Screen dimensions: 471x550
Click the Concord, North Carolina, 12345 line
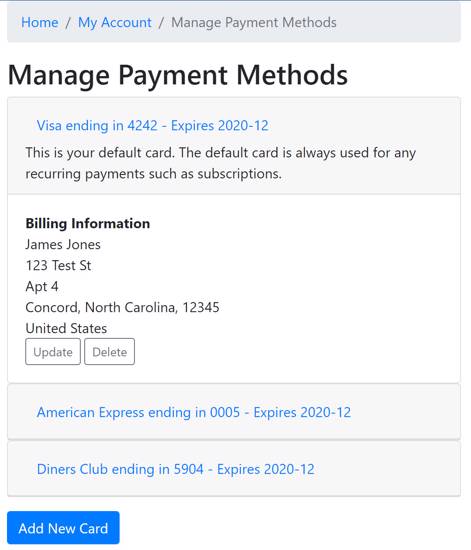point(122,308)
